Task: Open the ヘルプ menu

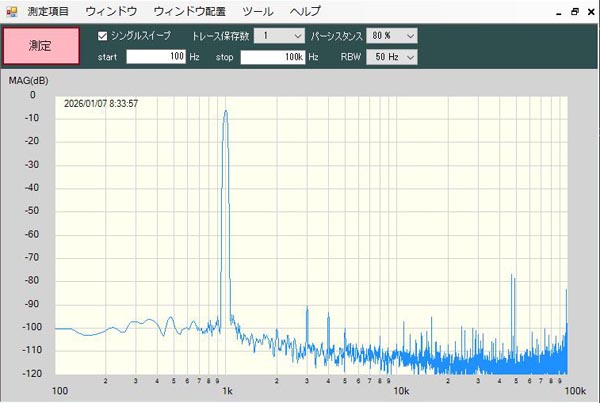Action: tap(305, 10)
